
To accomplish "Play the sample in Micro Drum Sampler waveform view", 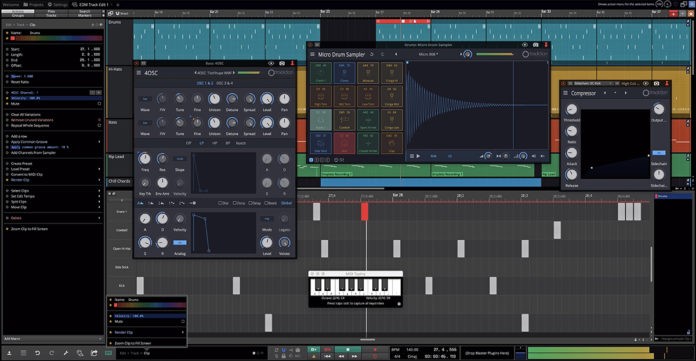I will (x=418, y=156).
